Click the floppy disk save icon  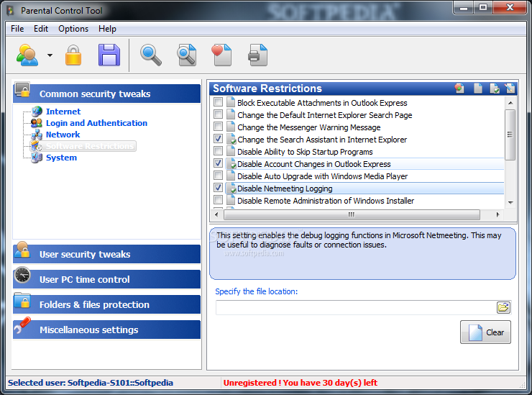tap(109, 55)
